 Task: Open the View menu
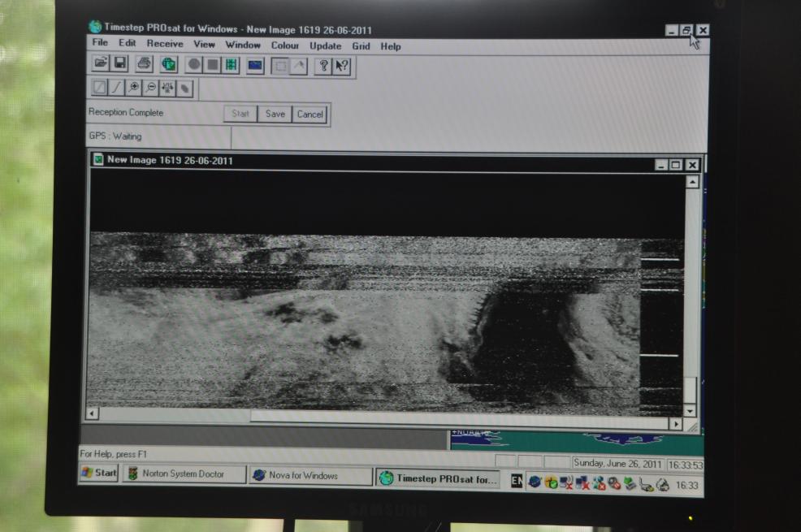click(204, 45)
